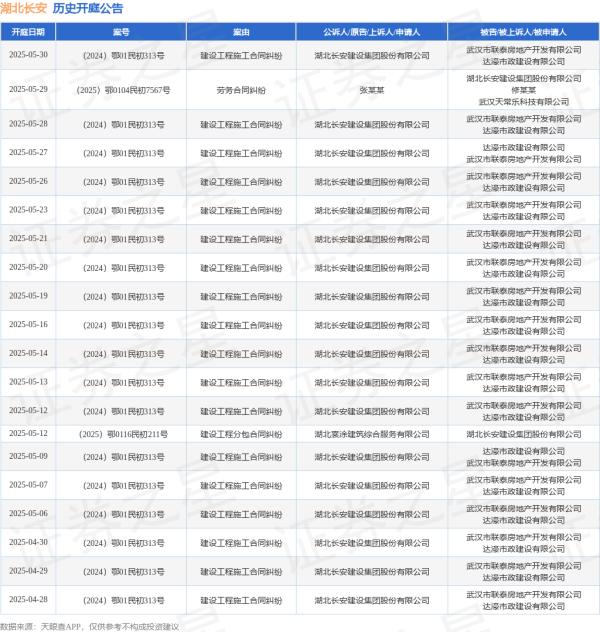This screenshot has width=600, height=632.
Task: Open case number (2025) 鄂0104民初7567号
Action: tap(122, 89)
